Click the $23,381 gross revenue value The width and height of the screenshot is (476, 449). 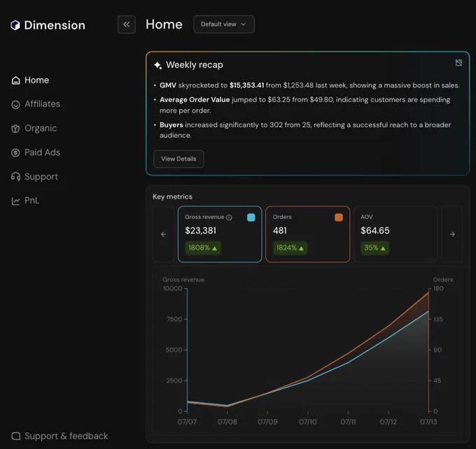coord(201,231)
